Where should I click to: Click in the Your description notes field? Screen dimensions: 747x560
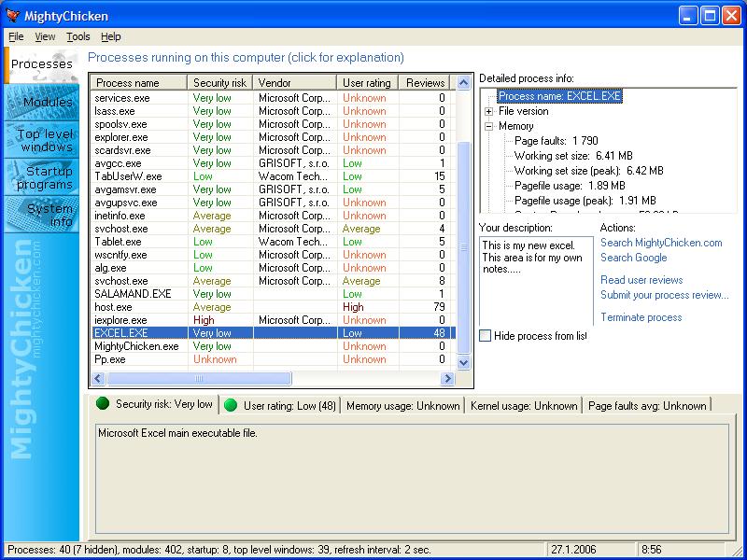click(x=536, y=282)
